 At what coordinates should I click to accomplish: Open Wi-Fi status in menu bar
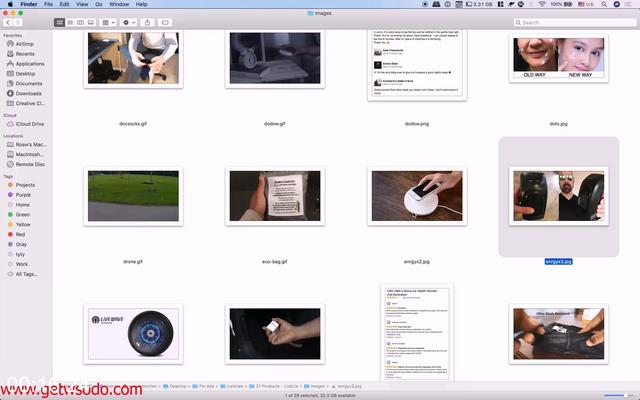coord(542,4)
